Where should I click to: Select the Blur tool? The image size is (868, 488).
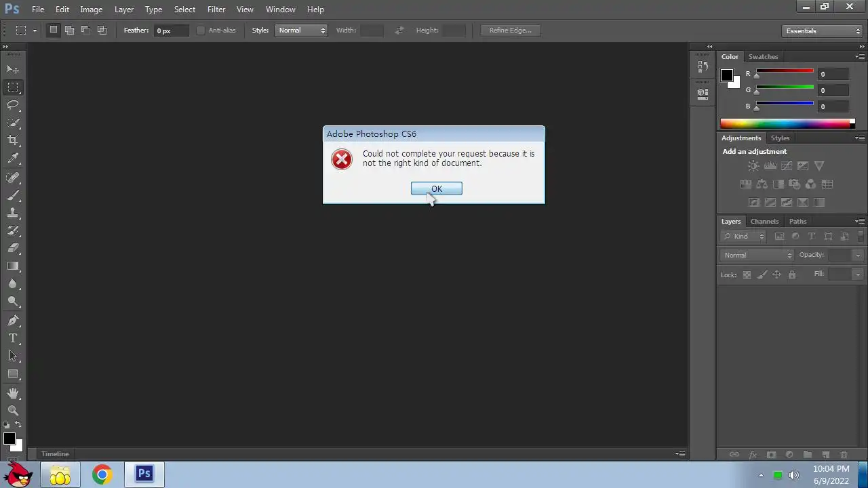13,283
